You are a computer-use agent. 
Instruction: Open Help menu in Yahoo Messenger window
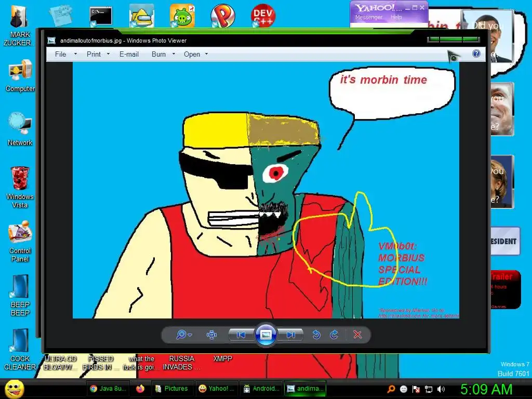396,17
